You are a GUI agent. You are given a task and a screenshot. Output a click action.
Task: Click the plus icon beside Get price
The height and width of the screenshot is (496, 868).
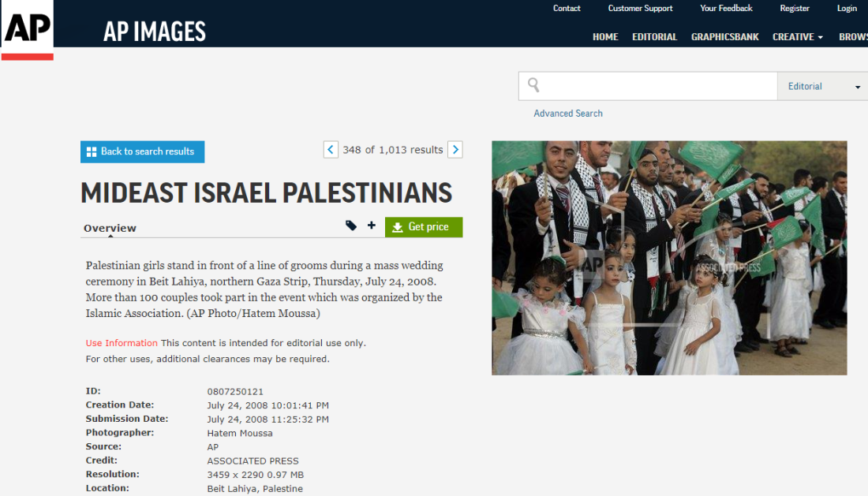372,225
